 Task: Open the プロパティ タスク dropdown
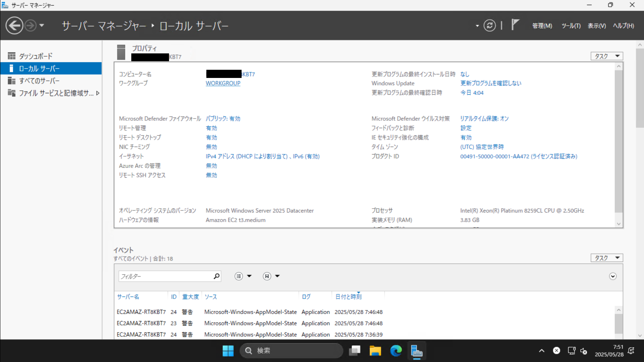point(607,56)
